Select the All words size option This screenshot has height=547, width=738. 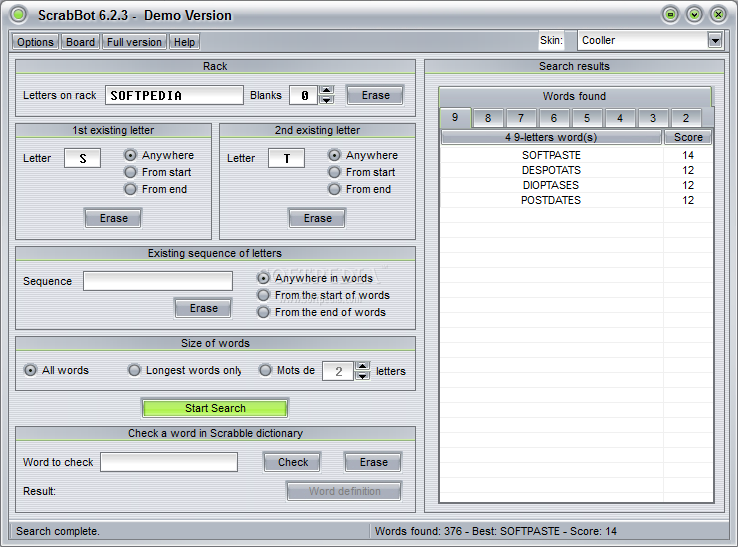56,370
